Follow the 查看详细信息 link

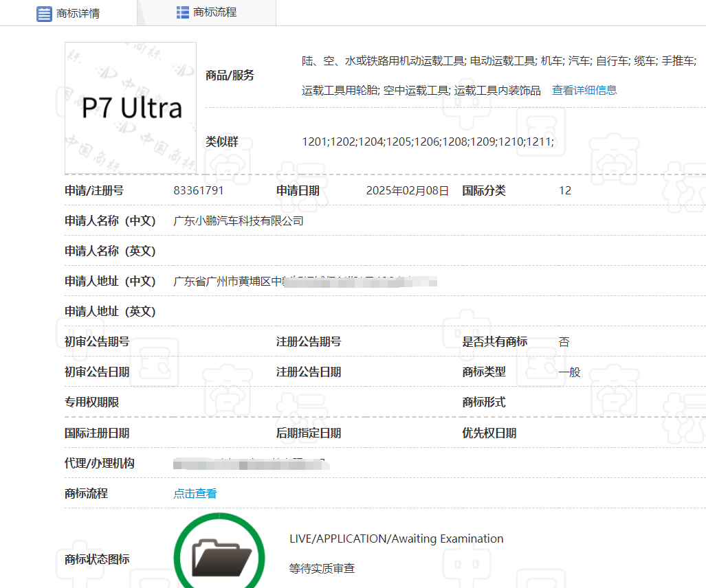click(x=584, y=91)
